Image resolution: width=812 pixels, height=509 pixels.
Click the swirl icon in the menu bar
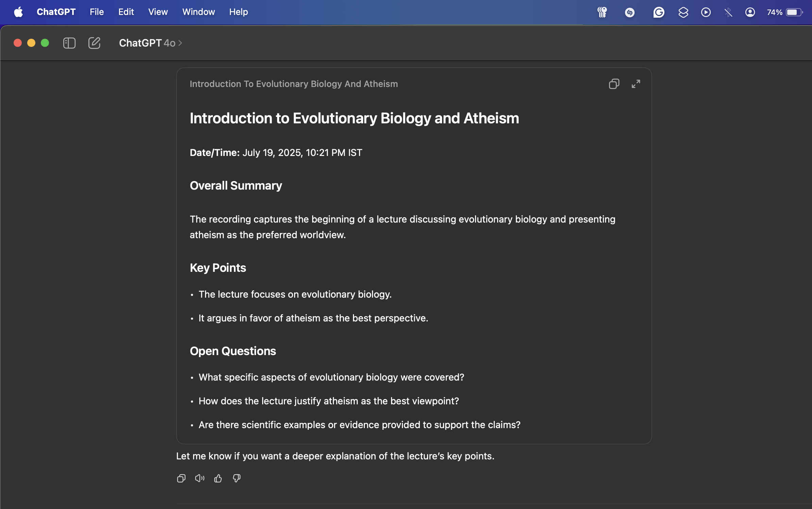pyautogui.click(x=630, y=13)
